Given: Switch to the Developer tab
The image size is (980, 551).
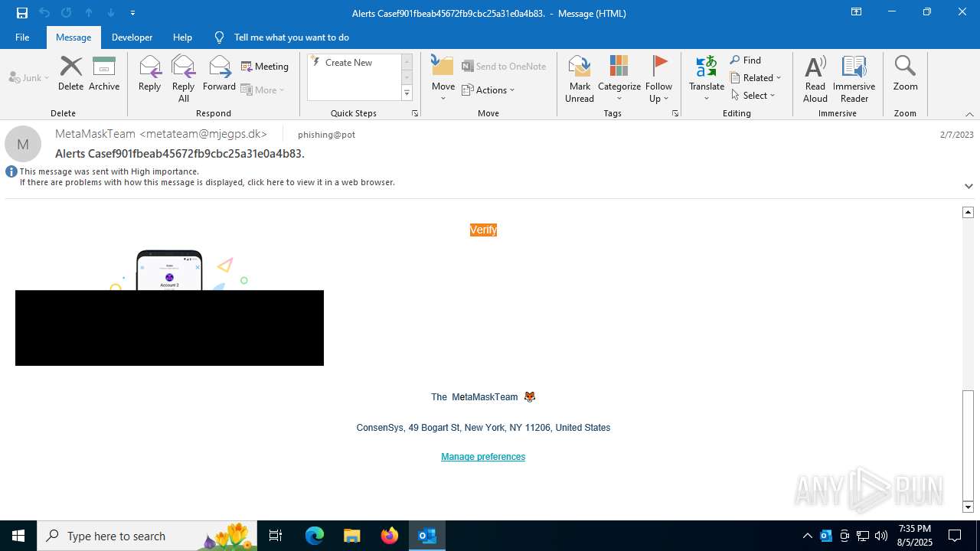Looking at the screenshot, I should pyautogui.click(x=132, y=37).
